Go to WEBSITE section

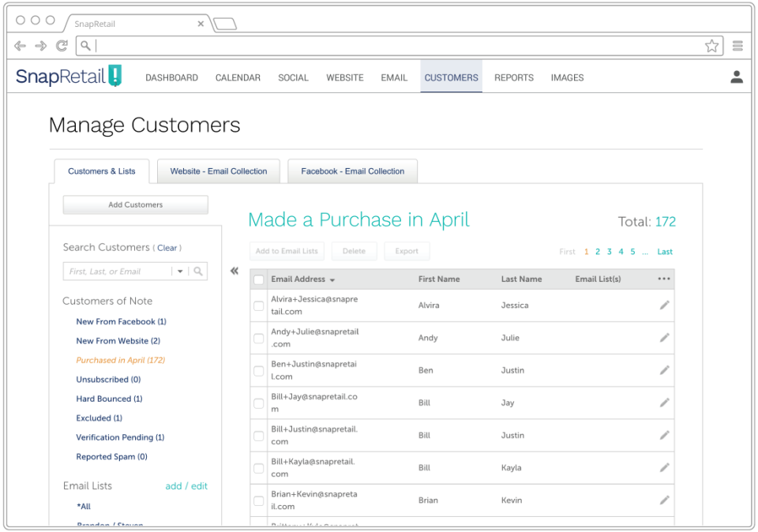point(345,77)
